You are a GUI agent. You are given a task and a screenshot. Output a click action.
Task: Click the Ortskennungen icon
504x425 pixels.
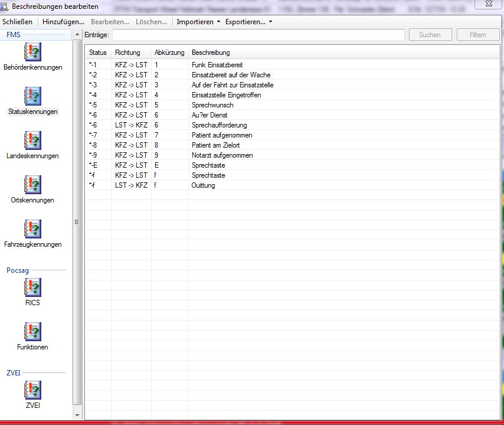click(32, 185)
